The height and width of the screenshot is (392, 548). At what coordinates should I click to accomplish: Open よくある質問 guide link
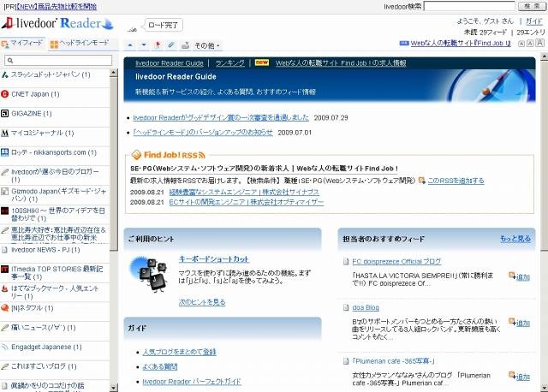[x=160, y=367]
